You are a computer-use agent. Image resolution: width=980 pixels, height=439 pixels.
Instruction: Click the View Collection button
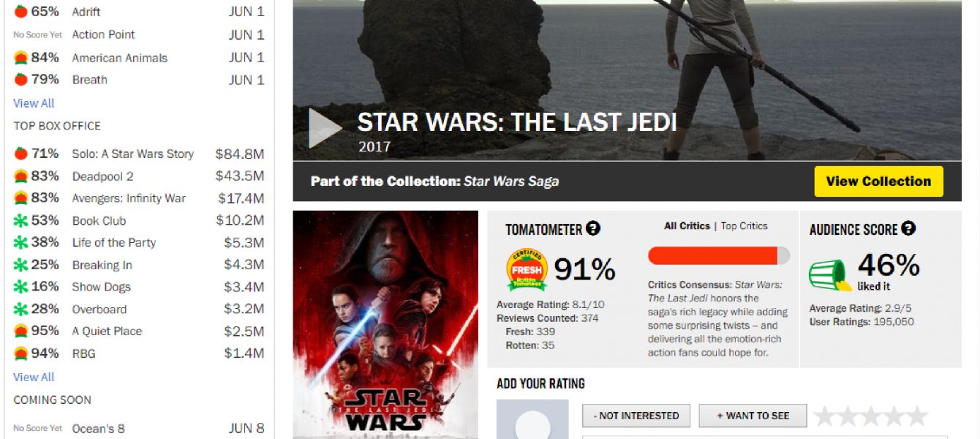point(878,181)
